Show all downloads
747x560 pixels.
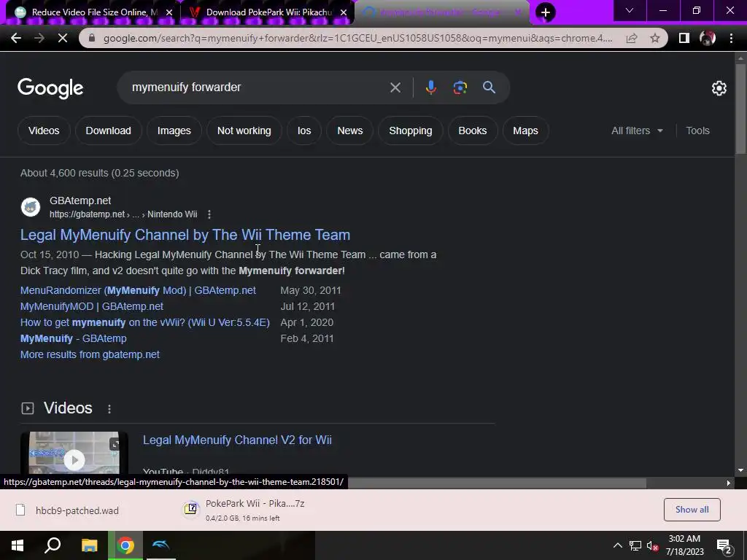pyautogui.click(x=692, y=510)
